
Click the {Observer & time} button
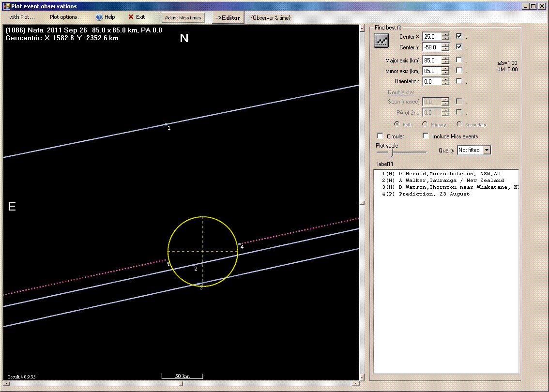pyautogui.click(x=271, y=17)
